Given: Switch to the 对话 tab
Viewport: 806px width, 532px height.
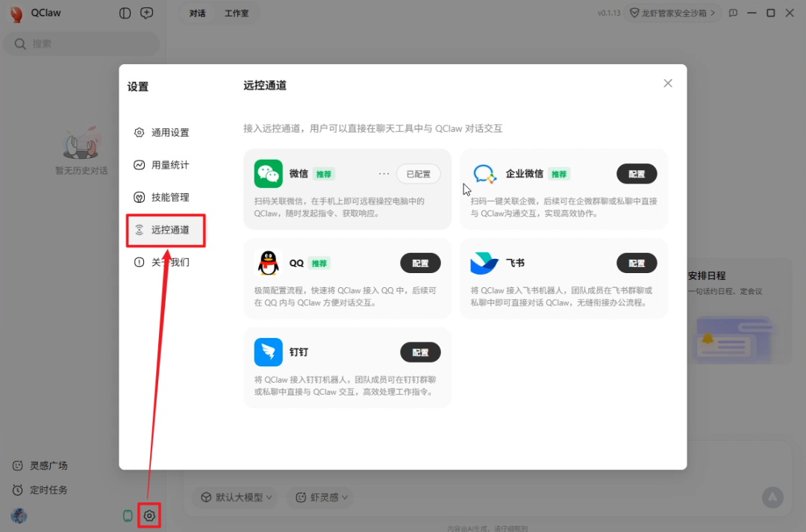Looking at the screenshot, I should [197, 13].
